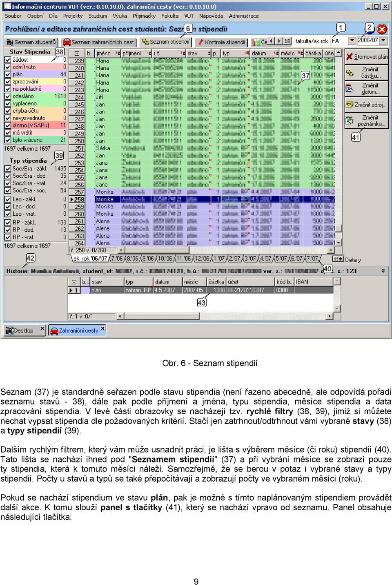Open the Seznam studentů tab
392x585 pixels.
coord(31,42)
